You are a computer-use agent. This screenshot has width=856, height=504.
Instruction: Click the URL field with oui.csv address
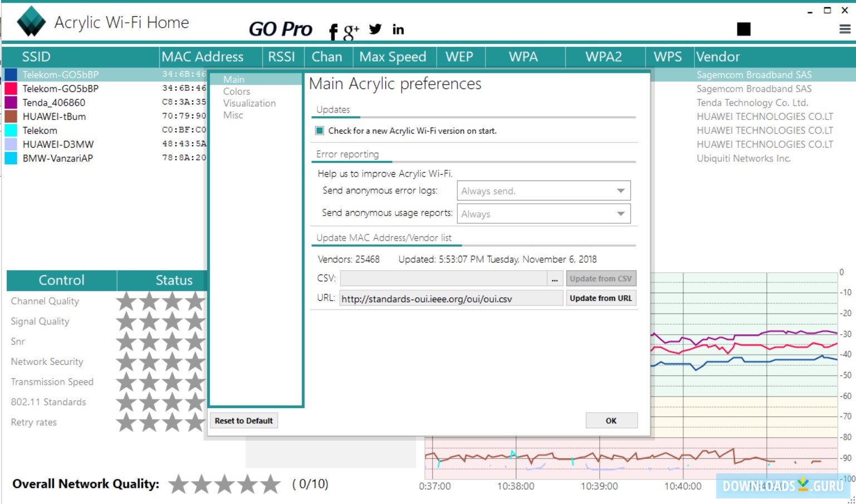tap(452, 299)
